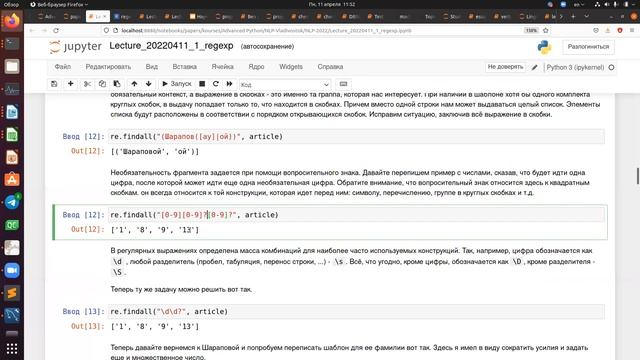Image resolution: width=640 pixels, height=360 pixels.
Task: Open Ubuntu Software from the dock
Action: (12, 179)
